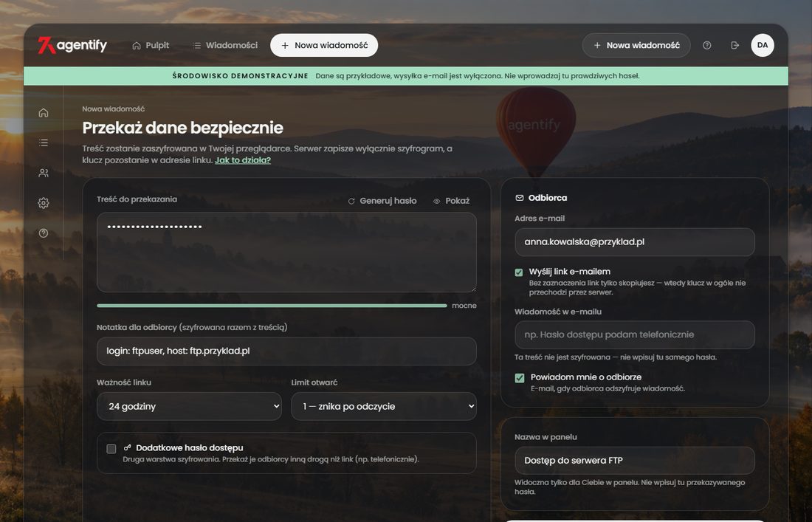Click the Adres e-mail input field
Viewport: 812px width, 522px height.
pyautogui.click(x=634, y=242)
